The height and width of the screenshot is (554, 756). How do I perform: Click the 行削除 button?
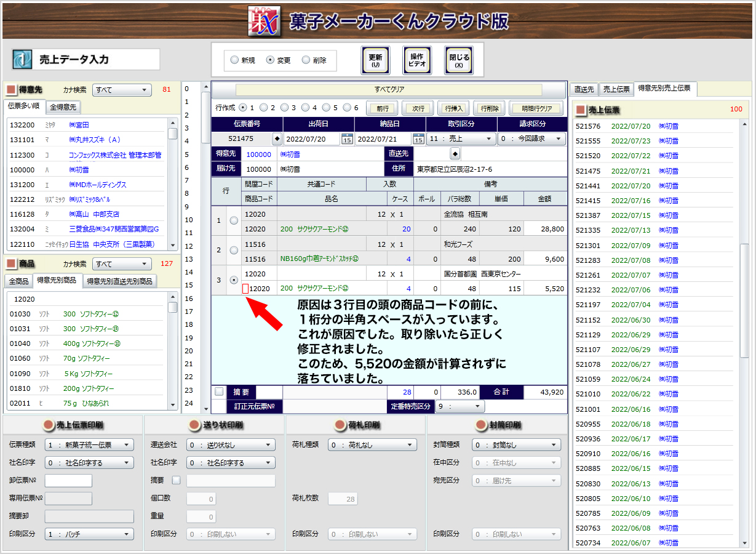tap(489, 108)
